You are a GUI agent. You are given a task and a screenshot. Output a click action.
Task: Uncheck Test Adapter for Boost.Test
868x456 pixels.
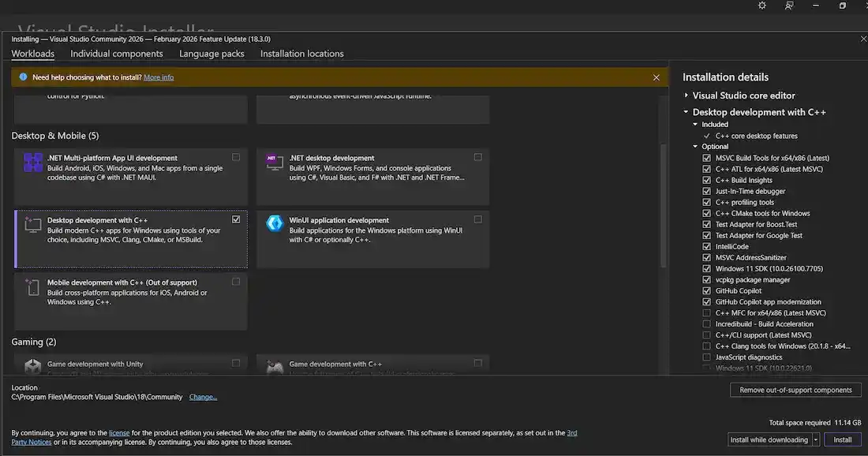coord(706,224)
